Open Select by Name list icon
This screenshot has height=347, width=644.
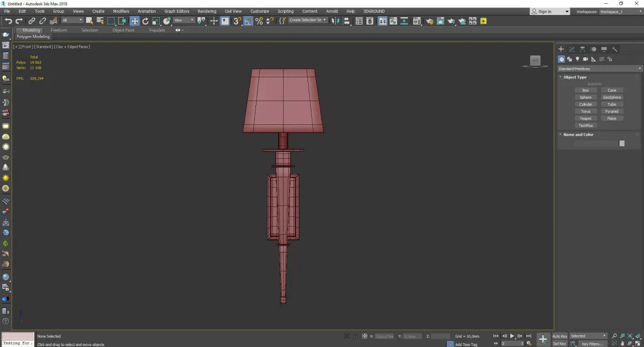100,21
